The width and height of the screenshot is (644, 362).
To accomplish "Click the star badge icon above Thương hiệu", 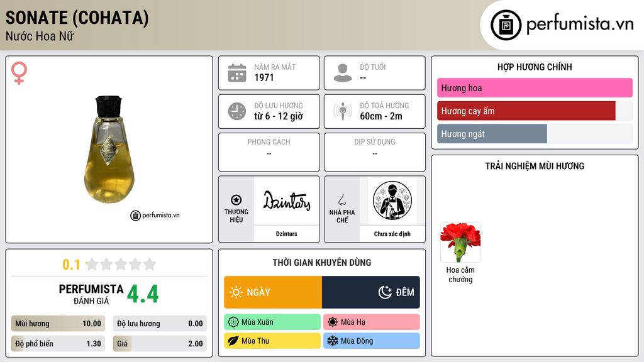I will click(x=236, y=200).
